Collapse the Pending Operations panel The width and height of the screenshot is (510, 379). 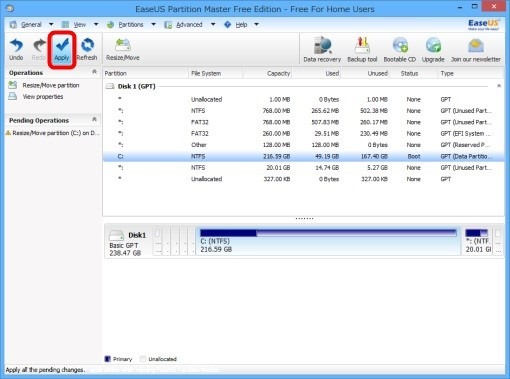(x=94, y=119)
